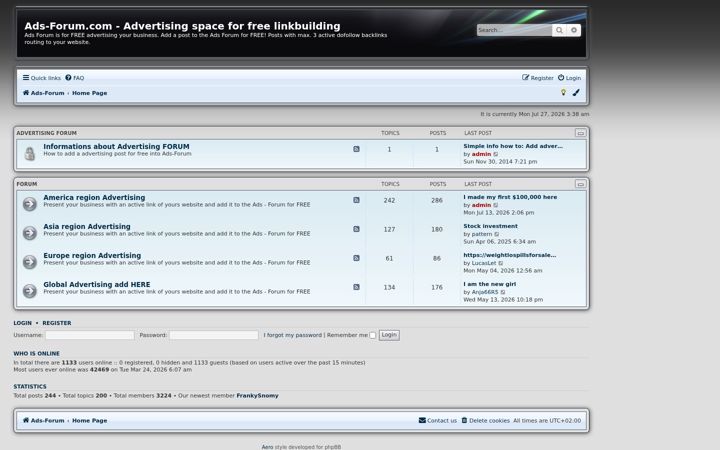Open the FAQ page
Screen dimensions: 720x450
(x=75, y=78)
